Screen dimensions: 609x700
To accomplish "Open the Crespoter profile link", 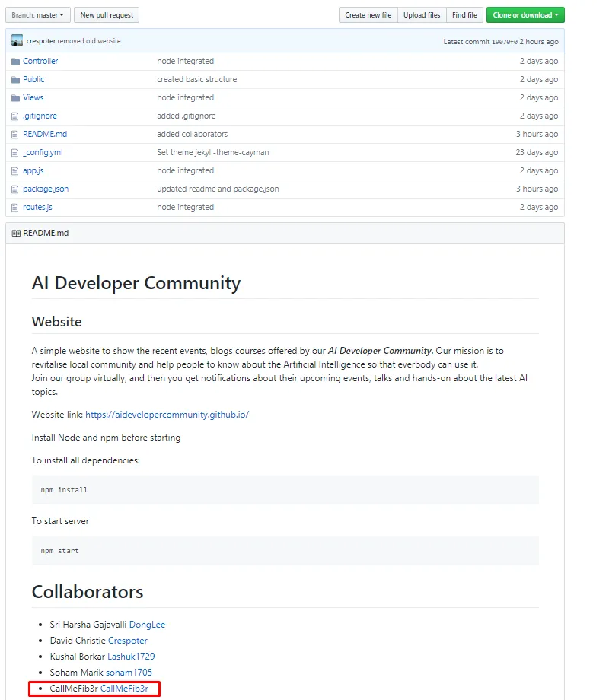I will coord(128,641).
